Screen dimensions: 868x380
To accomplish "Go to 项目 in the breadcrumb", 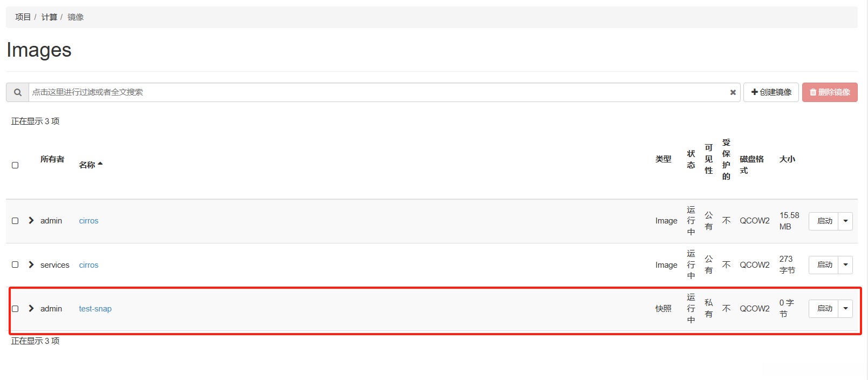I will [x=23, y=17].
